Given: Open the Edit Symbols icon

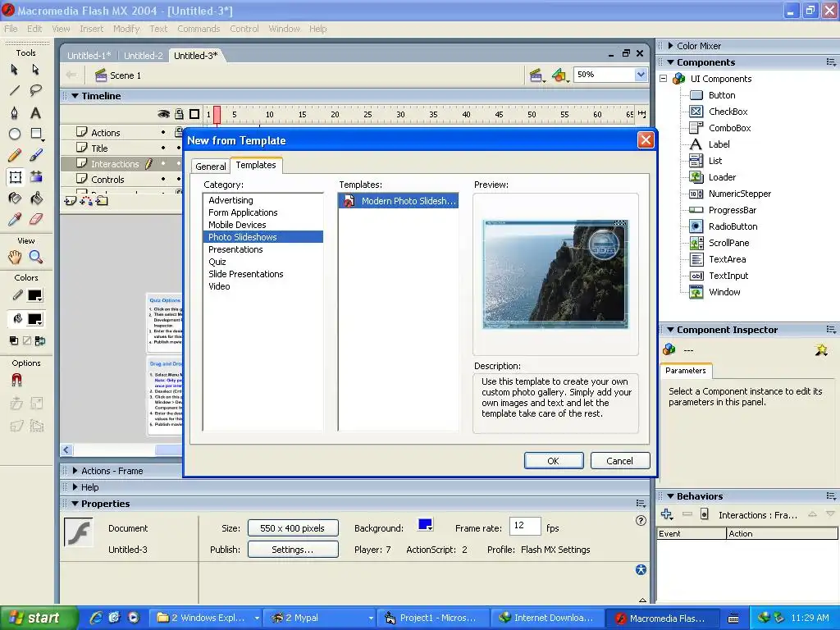Looking at the screenshot, I should (x=559, y=75).
